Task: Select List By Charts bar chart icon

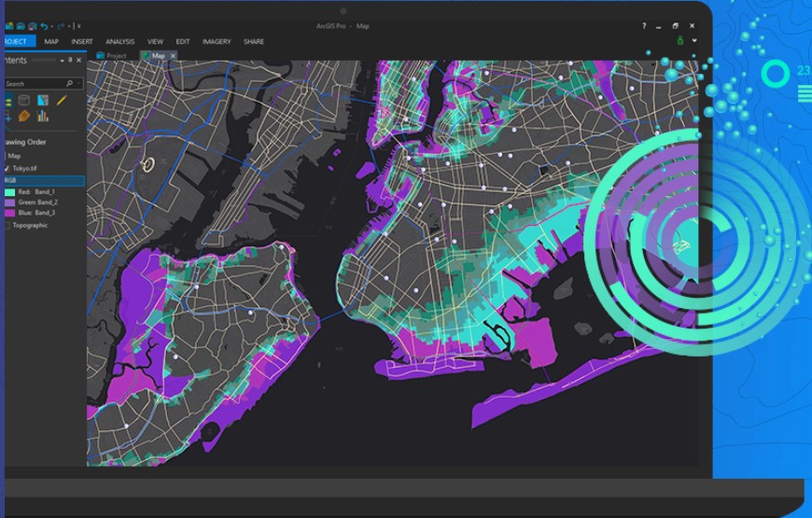Action: pos(42,116)
